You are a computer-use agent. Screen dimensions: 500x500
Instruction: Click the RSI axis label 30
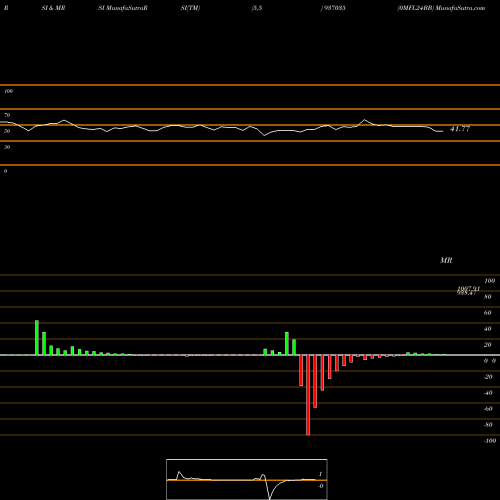[x=7, y=147]
